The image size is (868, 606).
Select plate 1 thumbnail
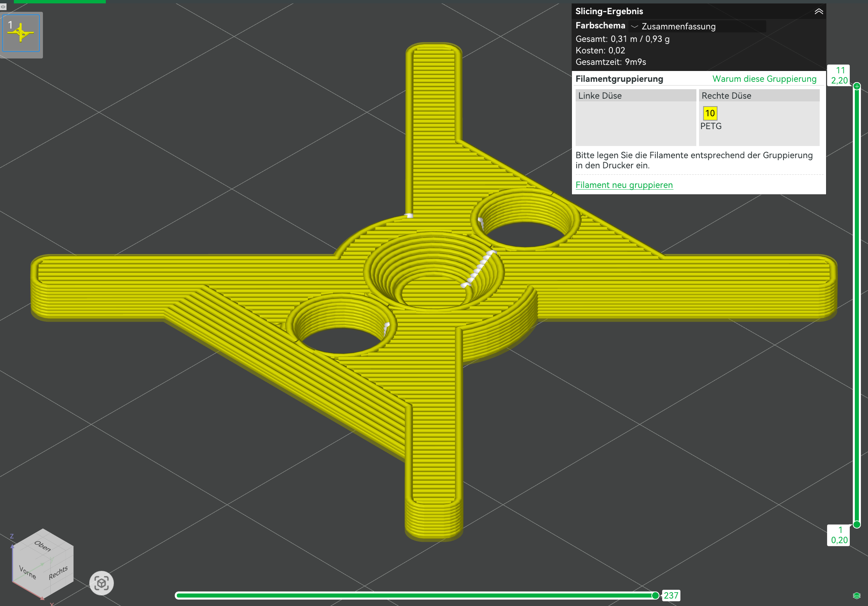21,33
